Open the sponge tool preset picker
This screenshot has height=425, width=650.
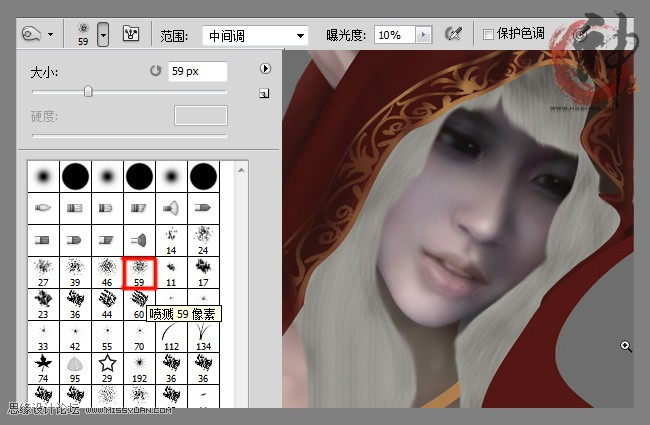click(x=38, y=34)
